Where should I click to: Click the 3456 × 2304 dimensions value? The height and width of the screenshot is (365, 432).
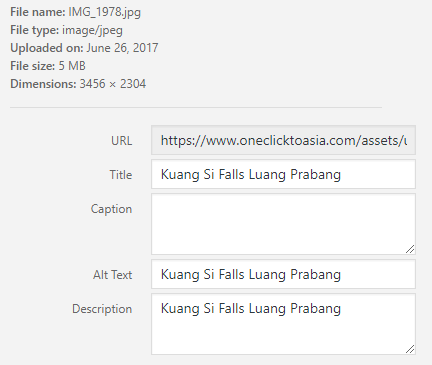pos(113,84)
